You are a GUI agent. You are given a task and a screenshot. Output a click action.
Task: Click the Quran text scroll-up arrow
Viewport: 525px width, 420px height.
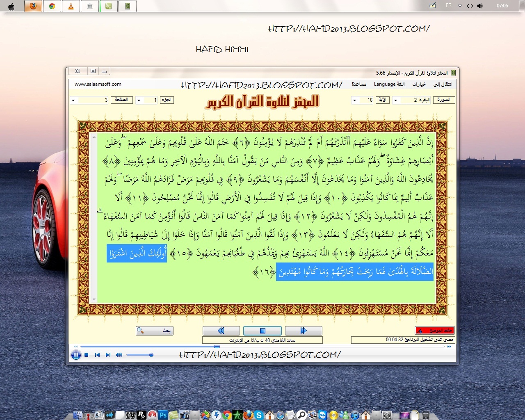[x=94, y=137]
